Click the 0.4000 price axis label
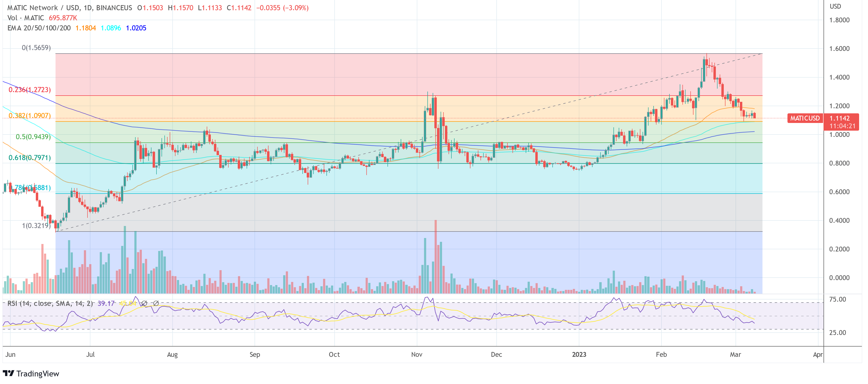 click(x=839, y=220)
